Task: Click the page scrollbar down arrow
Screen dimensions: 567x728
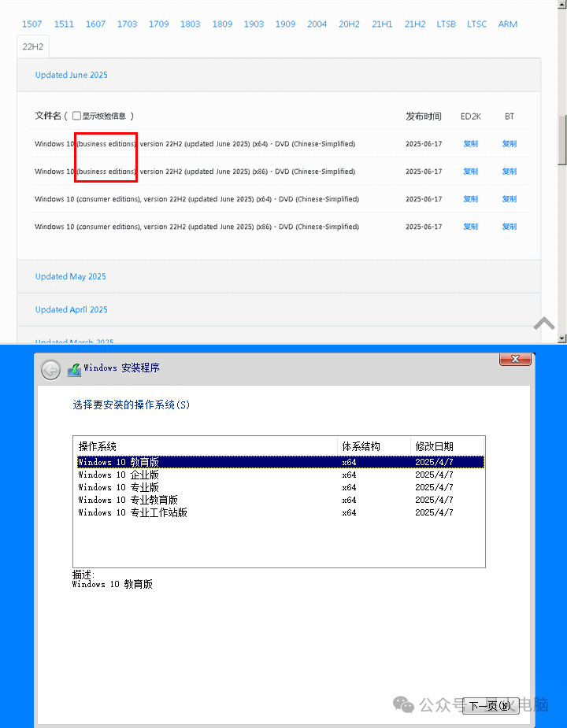Action: (x=562, y=338)
